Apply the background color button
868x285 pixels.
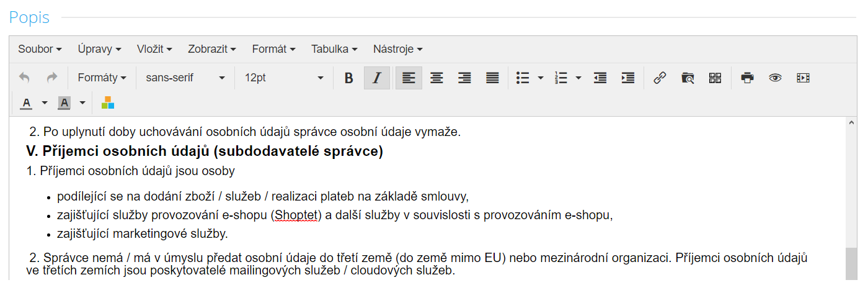[64, 102]
